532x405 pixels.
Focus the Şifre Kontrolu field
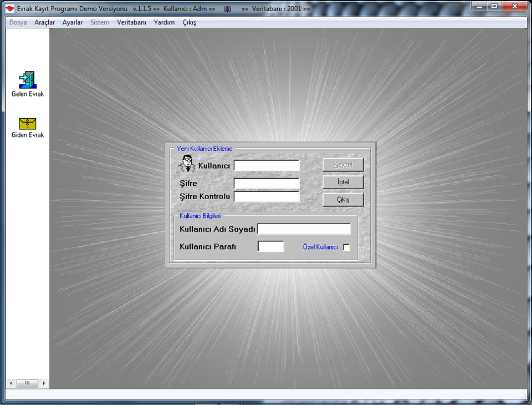267,196
